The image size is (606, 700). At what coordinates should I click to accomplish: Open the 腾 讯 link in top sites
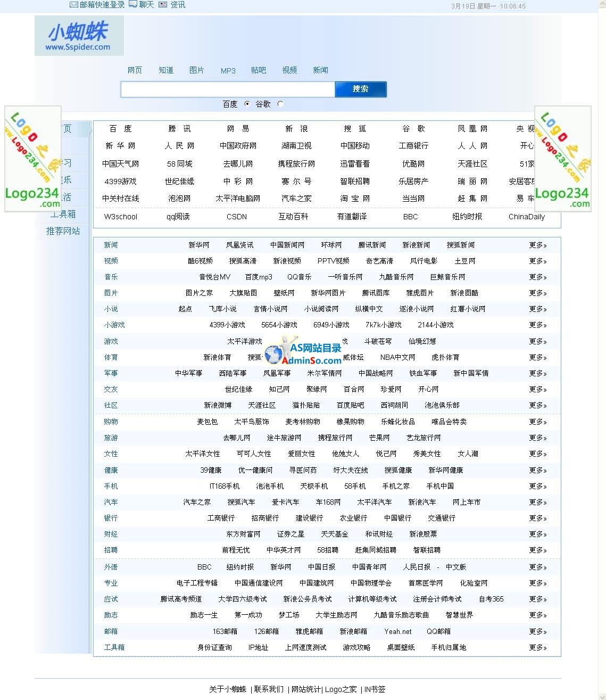(x=179, y=129)
